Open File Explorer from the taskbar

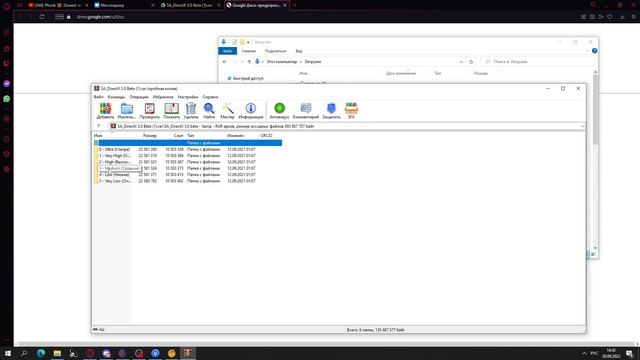(57, 353)
